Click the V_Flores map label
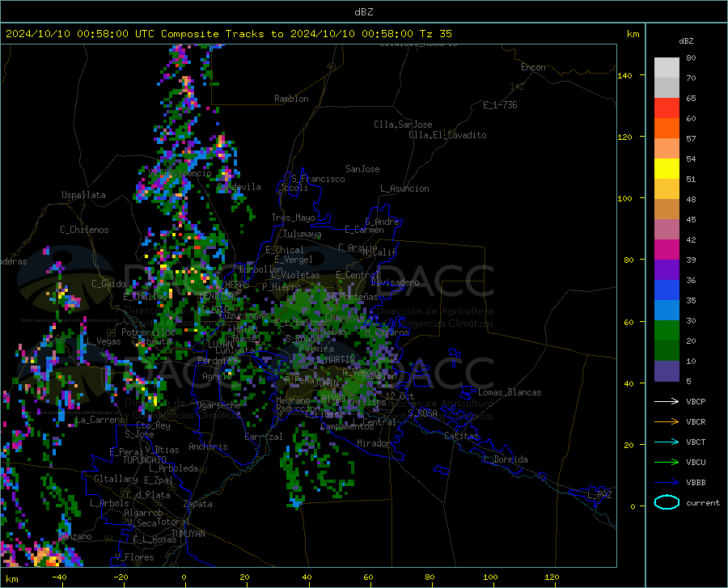Screen dimensions: 728x588 [x=134, y=557]
